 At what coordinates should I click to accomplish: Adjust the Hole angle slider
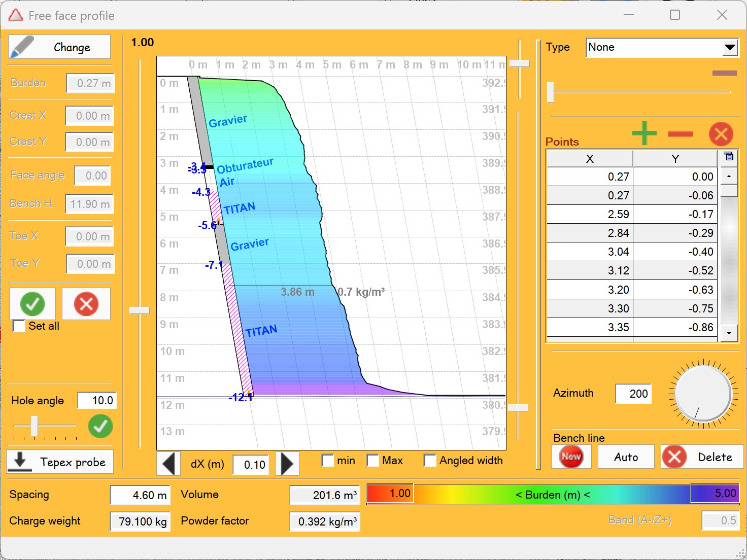click(33, 426)
